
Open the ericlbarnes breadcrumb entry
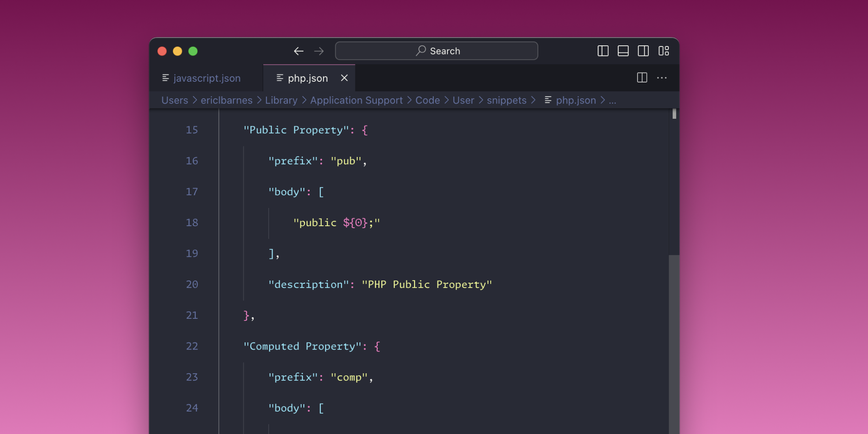[226, 100]
